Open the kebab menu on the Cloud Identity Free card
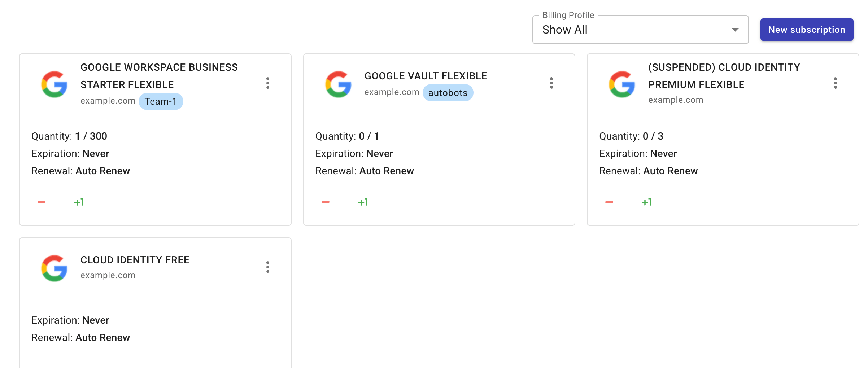 (x=268, y=268)
